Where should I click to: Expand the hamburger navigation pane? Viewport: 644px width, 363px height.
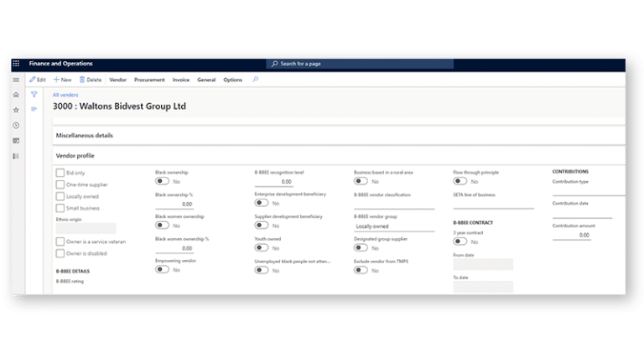pos(16,80)
